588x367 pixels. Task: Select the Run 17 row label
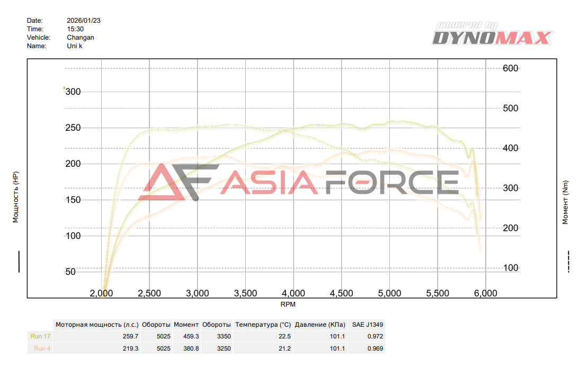click(x=40, y=336)
